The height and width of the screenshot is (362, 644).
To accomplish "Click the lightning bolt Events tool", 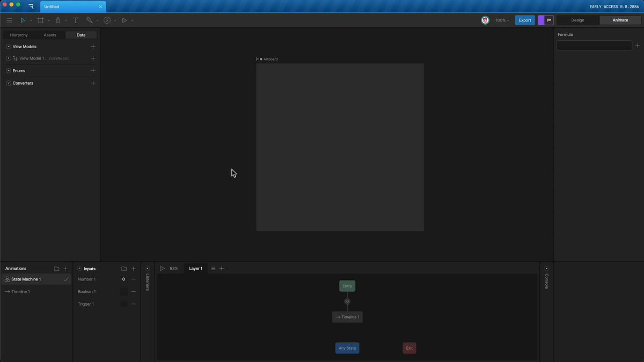I will (107, 20).
